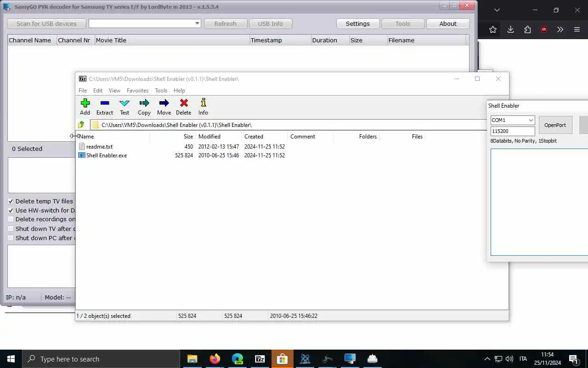588x368 pixels.
Task: Open Windows Start menu
Action: [x=11, y=359]
